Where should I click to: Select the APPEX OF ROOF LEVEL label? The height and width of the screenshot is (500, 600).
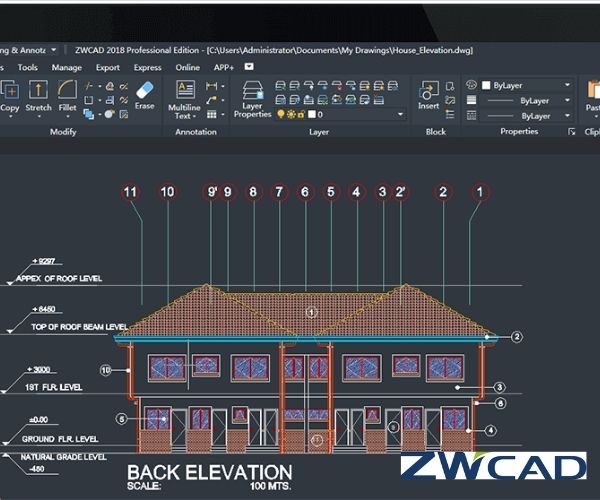pyautogui.click(x=59, y=279)
